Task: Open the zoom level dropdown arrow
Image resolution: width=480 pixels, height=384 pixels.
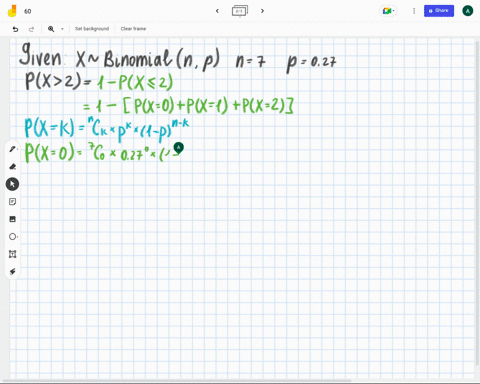Action: coord(62,29)
